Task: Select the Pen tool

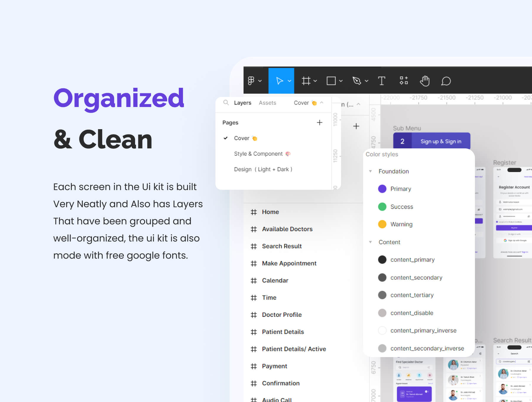Action: pyautogui.click(x=357, y=81)
